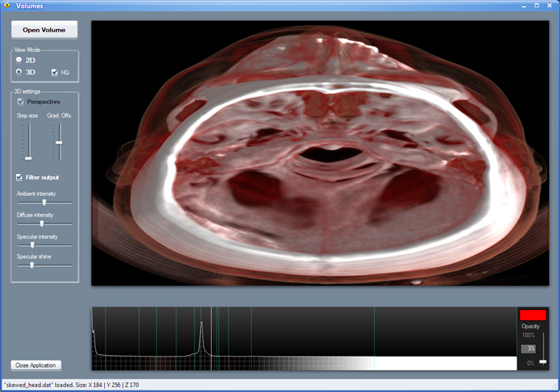Viewport: 560px width, 392px height.
Task: Select the 3D view mode
Action: pos(19,72)
